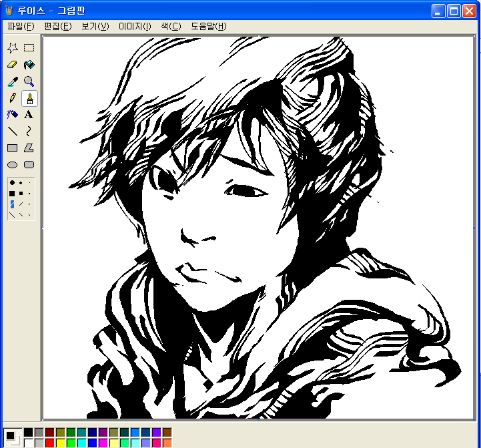The width and height of the screenshot is (481, 448).
Task: Open the 이미지(I) menu
Action: (x=135, y=26)
